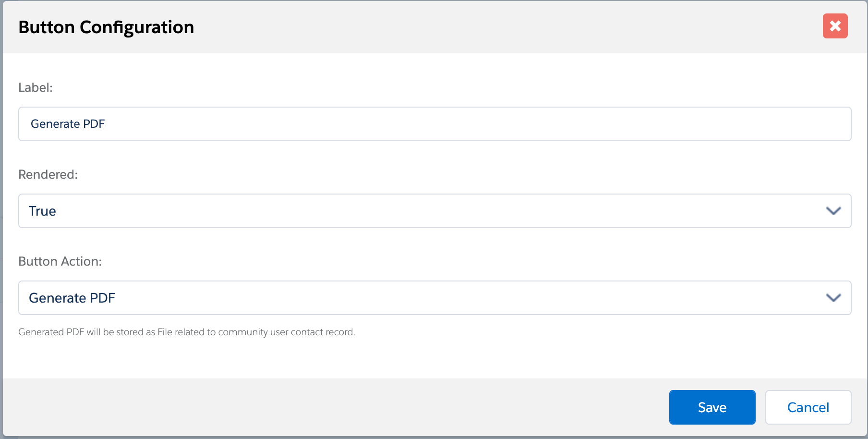Place cursor on "Generate PDF" text in Label field
The image size is (868, 439).
tap(68, 124)
